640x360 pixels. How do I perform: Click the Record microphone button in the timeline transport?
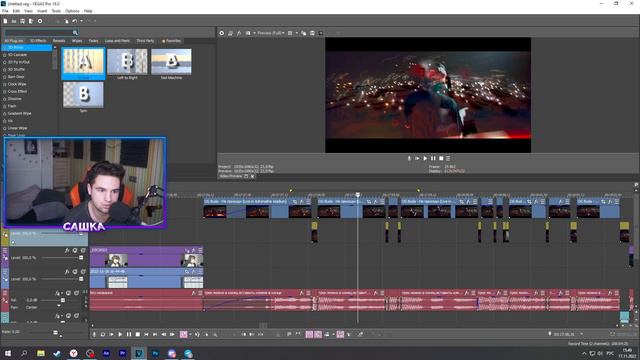coord(94,334)
